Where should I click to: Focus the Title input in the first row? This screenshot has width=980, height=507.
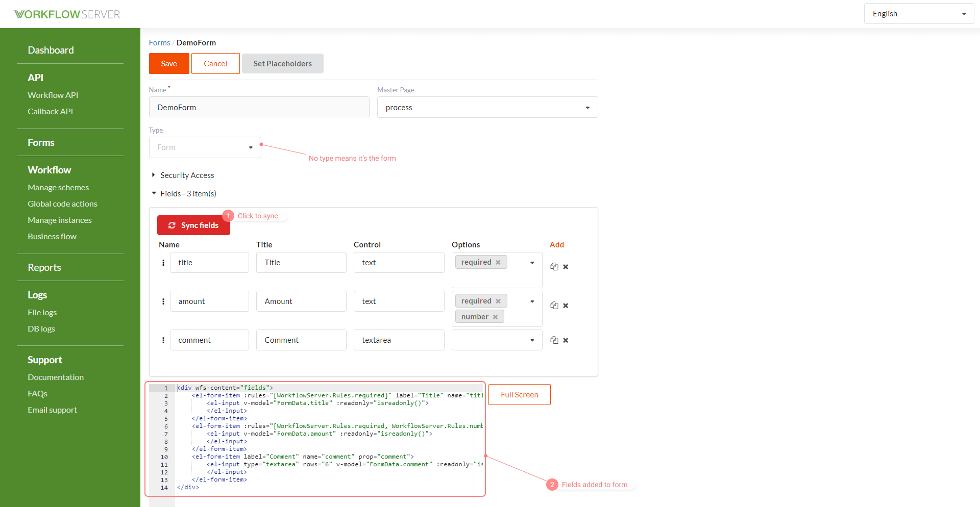point(301,263)
